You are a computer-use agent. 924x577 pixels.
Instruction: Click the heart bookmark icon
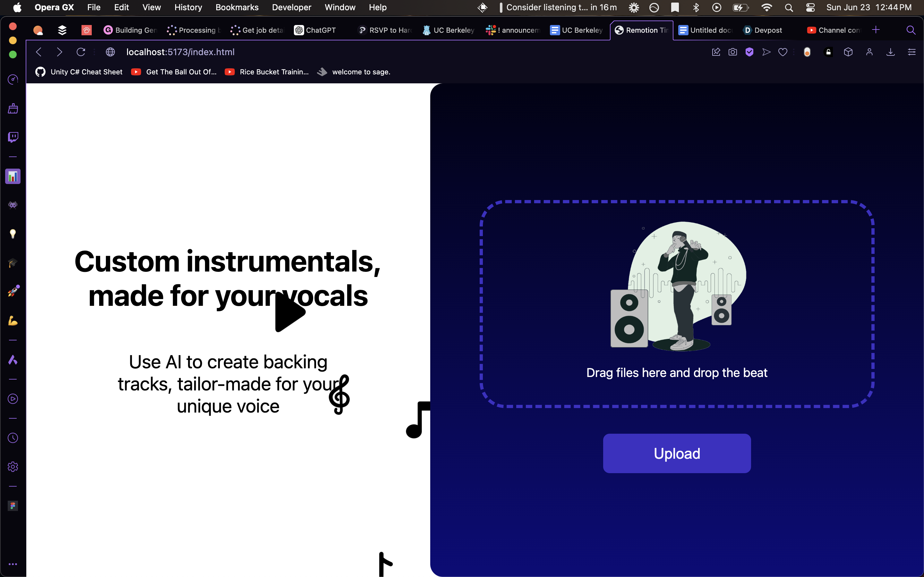(x=783, y=52)
